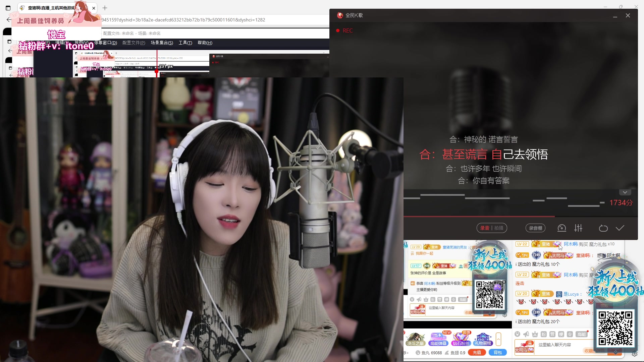Expand the gift bar with the up-arrow button

click(498, 339)
